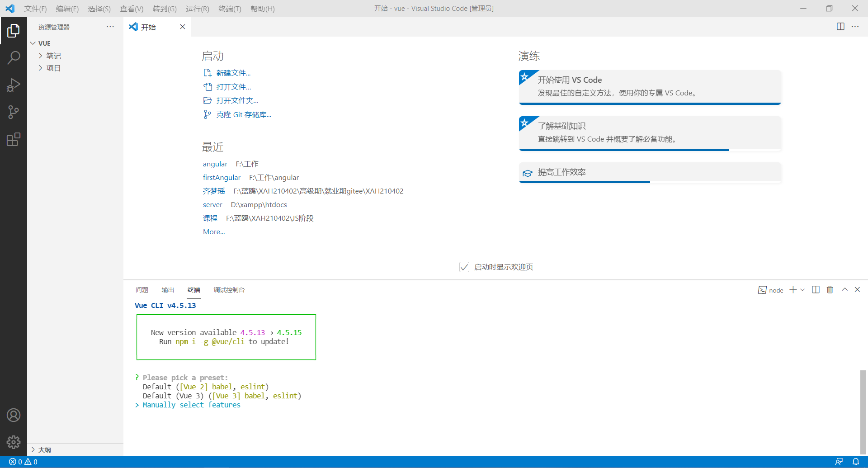Switch to the 调试控制台 panel tab
The image size is (868, 468).
pos(229,290)
